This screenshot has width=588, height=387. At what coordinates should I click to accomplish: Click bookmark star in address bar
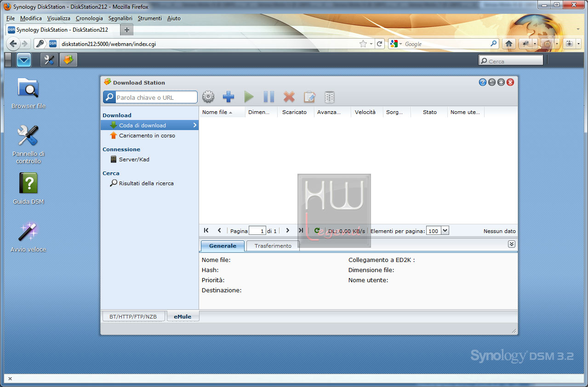[x=363, y=44]
